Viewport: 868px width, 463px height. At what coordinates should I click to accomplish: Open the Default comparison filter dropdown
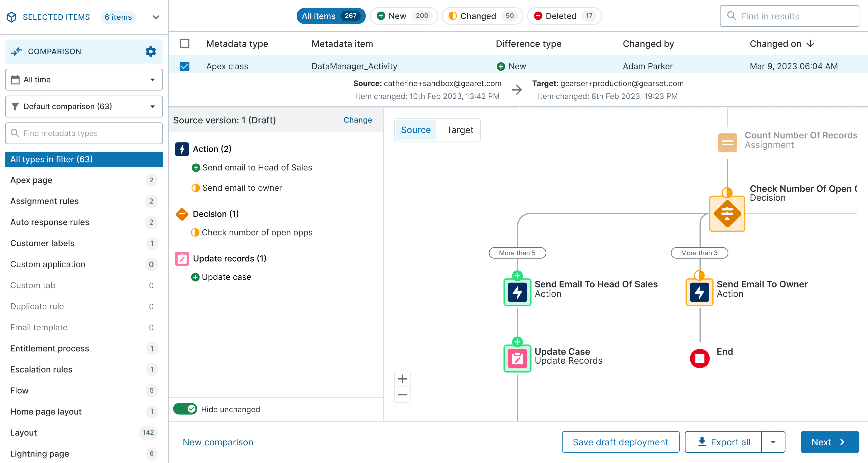[84, 106]
